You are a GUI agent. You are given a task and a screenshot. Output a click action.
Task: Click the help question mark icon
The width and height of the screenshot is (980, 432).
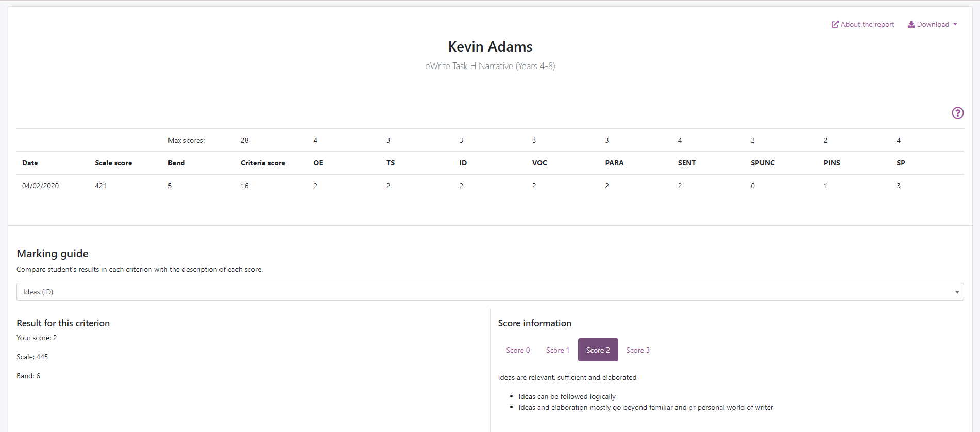pos(957,113)
